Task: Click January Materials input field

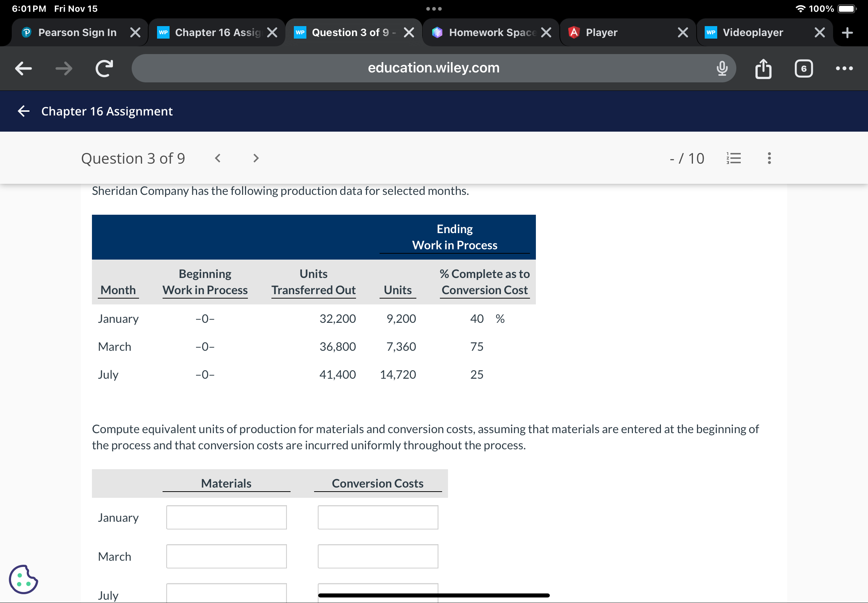Action: click(x=226, y=517)
